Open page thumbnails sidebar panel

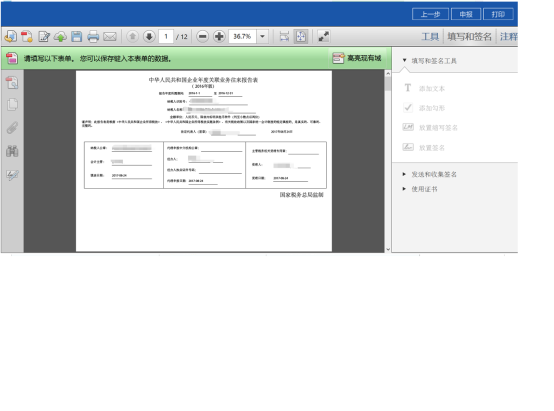[x=12, y=105]
